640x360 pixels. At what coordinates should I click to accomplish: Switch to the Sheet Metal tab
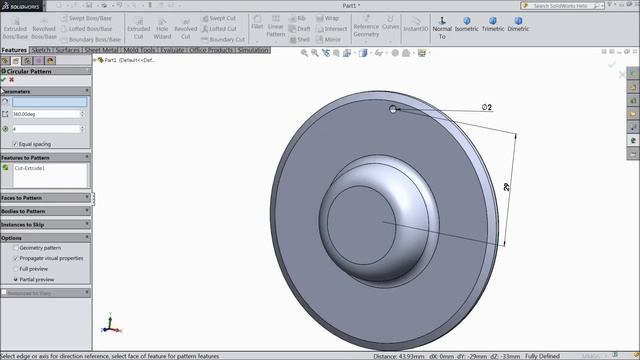pos(101,50)
